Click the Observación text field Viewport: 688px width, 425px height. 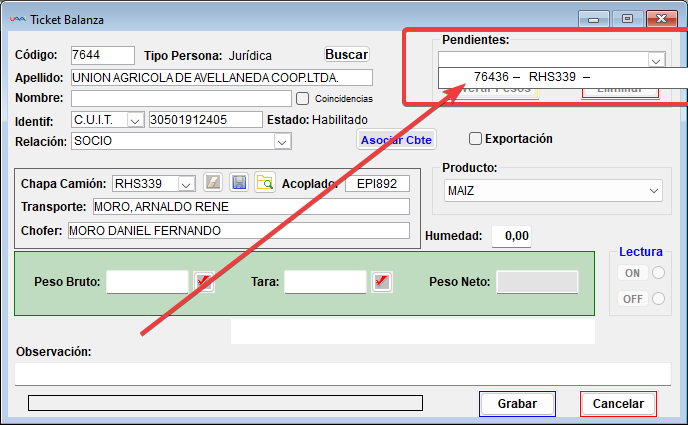(x=342, y=373)
